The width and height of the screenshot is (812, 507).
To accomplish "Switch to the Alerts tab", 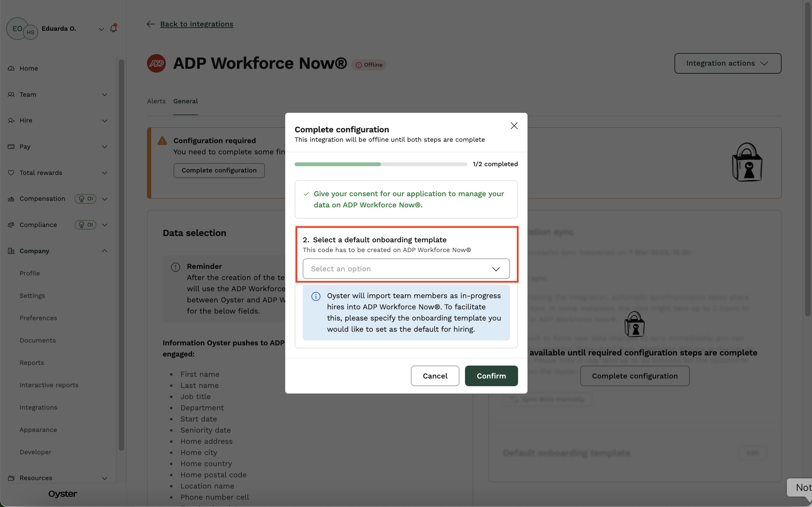I will pyautogui.click(x=156, y=101).
